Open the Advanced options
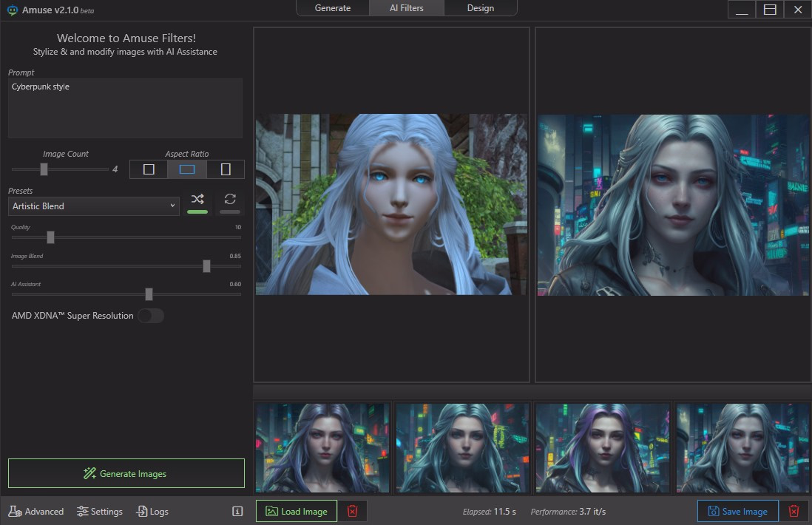The image size is (812, 525). point(36,511)
